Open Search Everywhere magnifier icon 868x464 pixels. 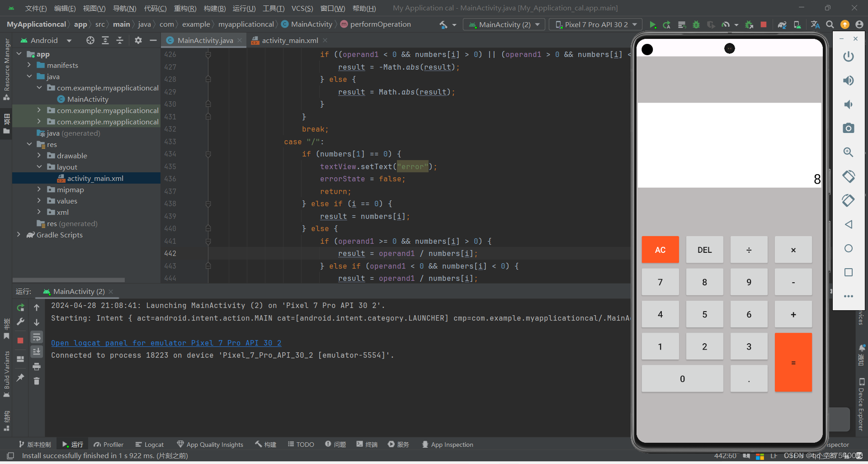click(830, 25)
